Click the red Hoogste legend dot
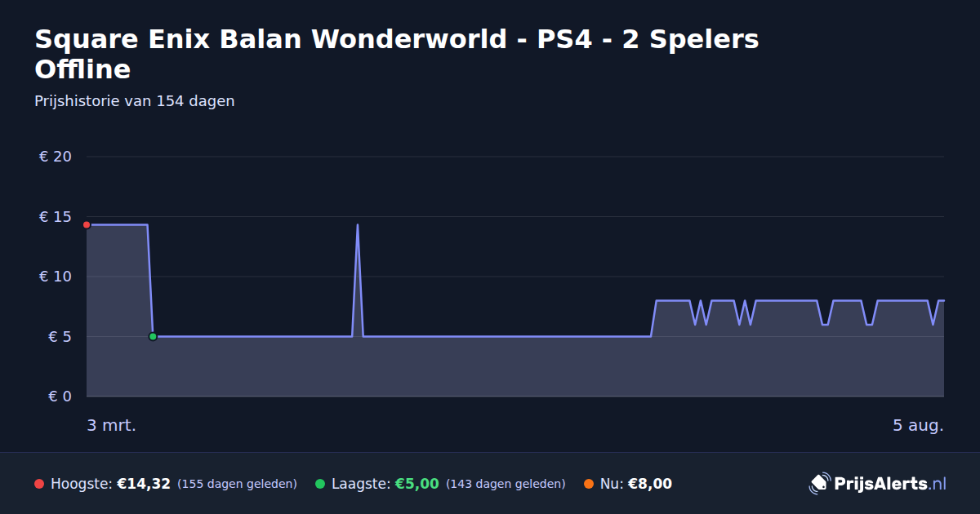Viewport: 980px width, 514px height. (x=39, y=484)
